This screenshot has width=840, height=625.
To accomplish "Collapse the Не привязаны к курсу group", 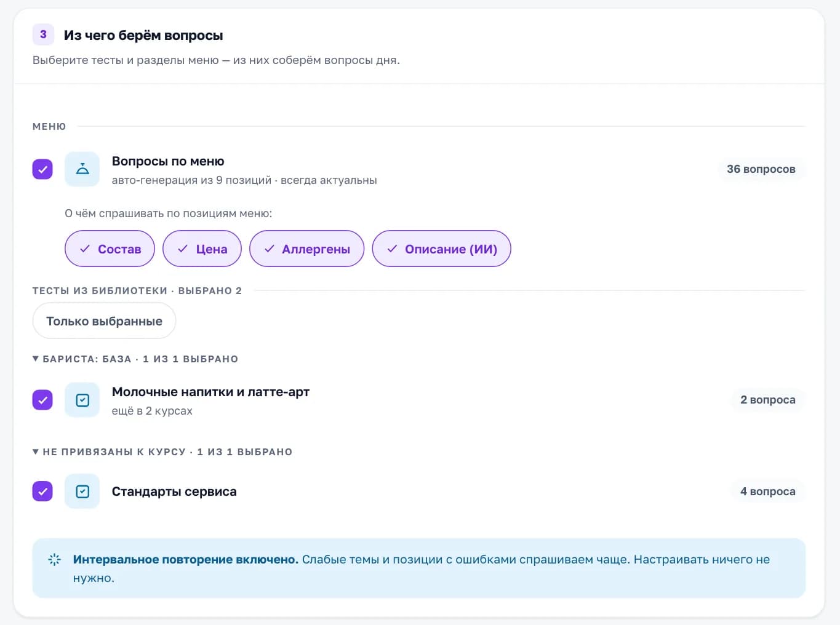I will point(162,452).
